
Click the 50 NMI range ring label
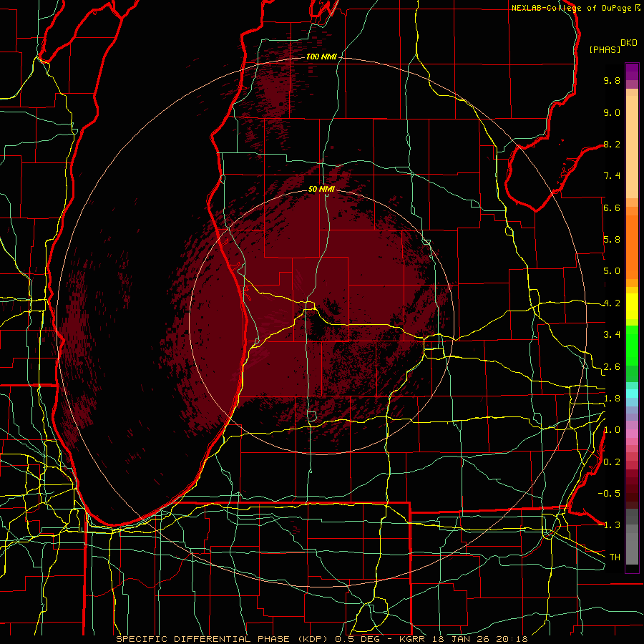point(321,189)
